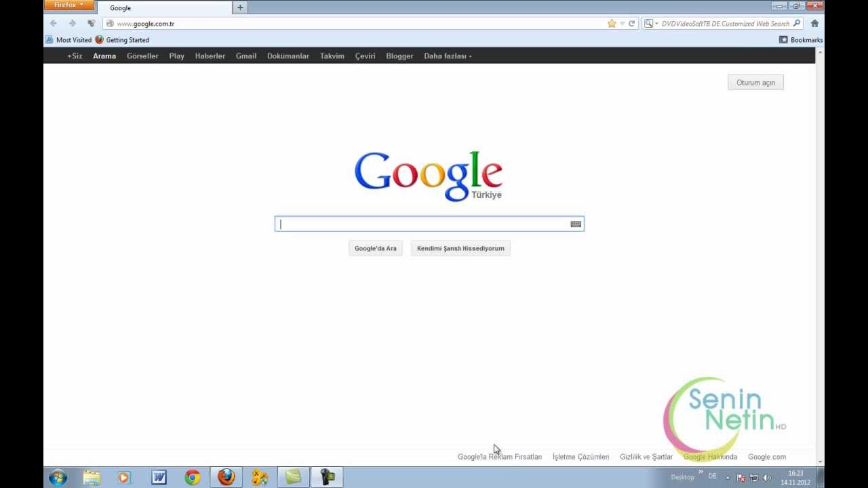868x488 pixels.
Task: Reload the page with refresh icon
Action: [631, 24]
